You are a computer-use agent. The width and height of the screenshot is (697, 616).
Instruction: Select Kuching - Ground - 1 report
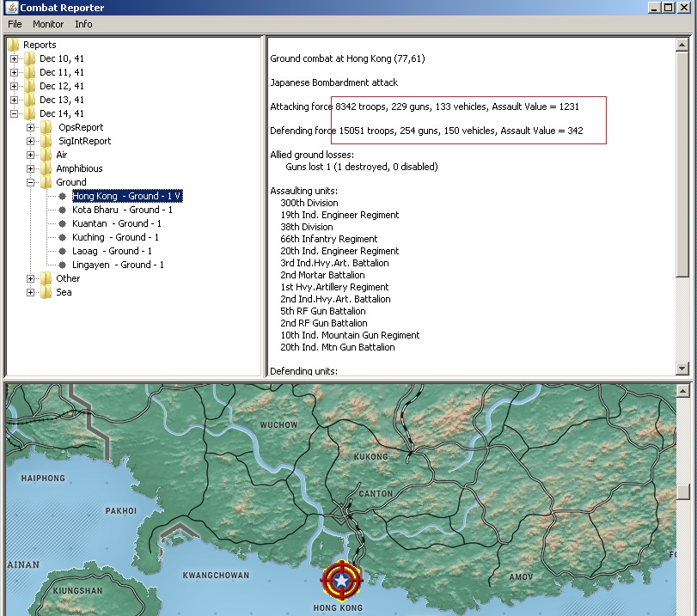[115, 237]
